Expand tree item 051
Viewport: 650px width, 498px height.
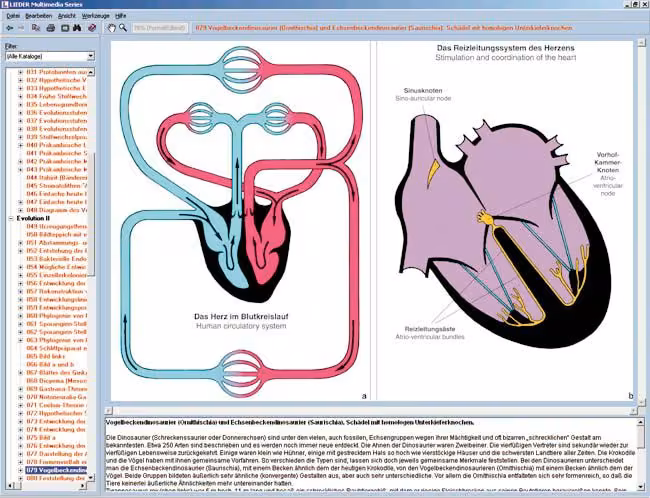[x=20, y=243]
